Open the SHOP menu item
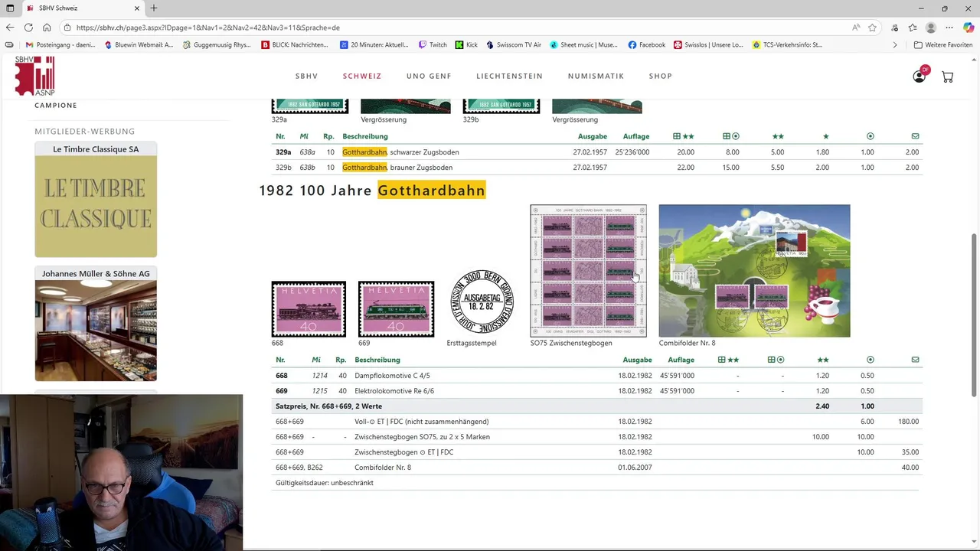 tap(660, 77)
